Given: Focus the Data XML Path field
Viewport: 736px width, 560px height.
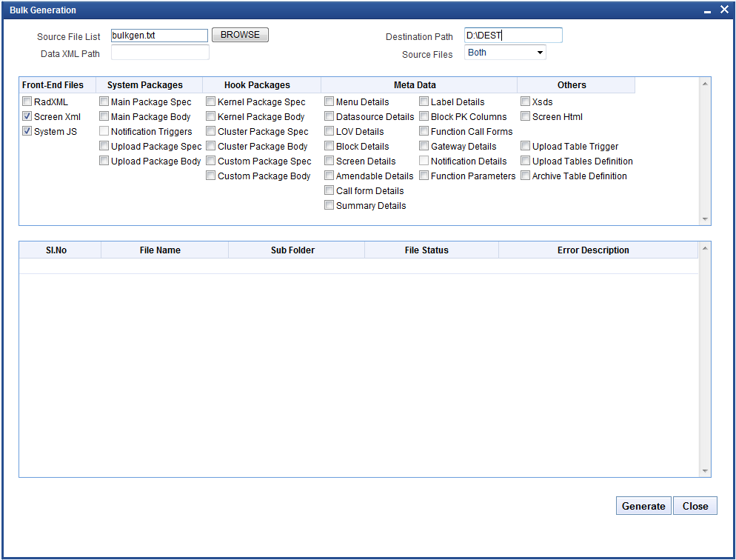Looking at the screenshot, I should coord(160,53).
